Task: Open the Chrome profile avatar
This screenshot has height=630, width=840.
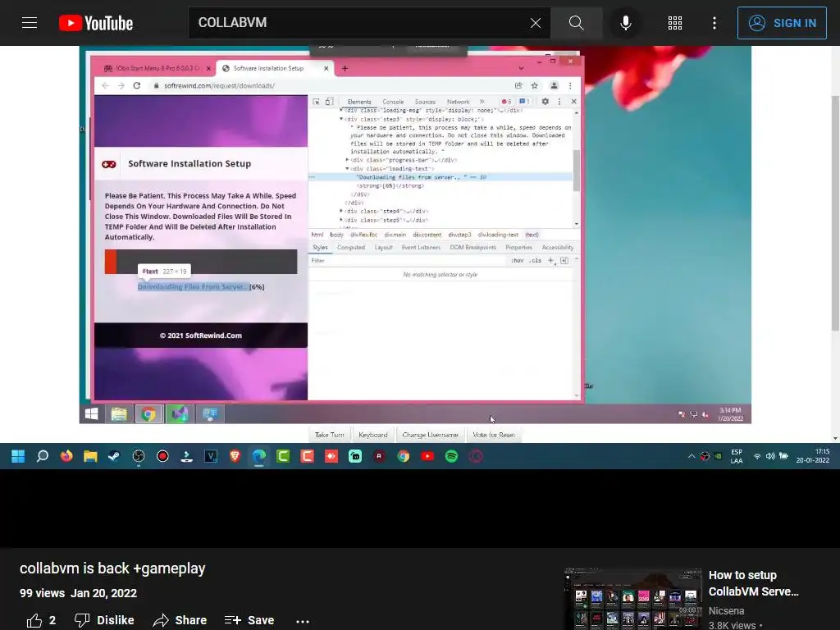Action: tap(555, 85)
